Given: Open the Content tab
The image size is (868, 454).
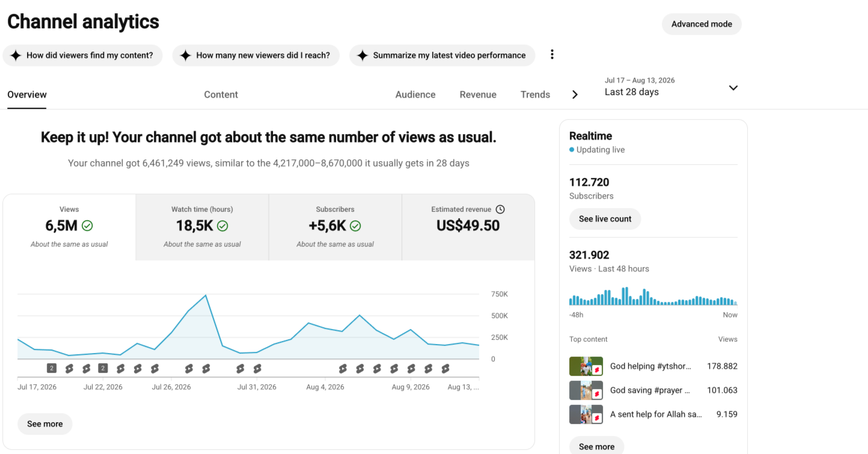Looking at the screenshot, I should (x=221, y=94).
